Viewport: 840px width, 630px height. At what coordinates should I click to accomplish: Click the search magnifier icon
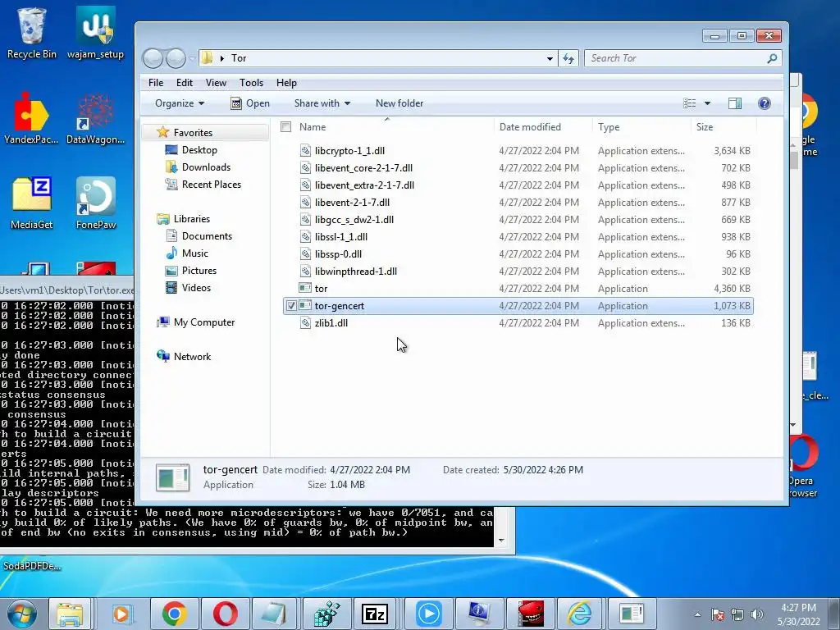point(772,58)
